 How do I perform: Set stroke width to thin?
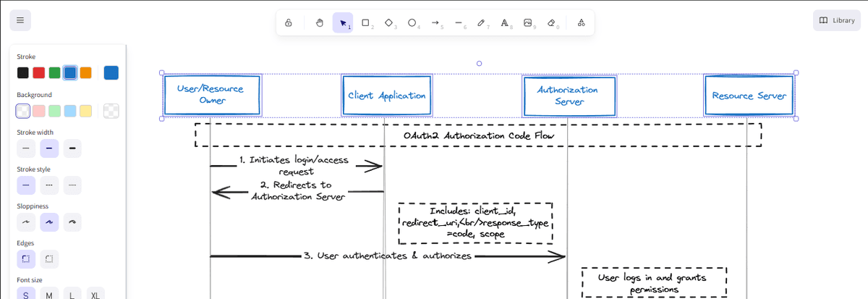tap(26, 148)
